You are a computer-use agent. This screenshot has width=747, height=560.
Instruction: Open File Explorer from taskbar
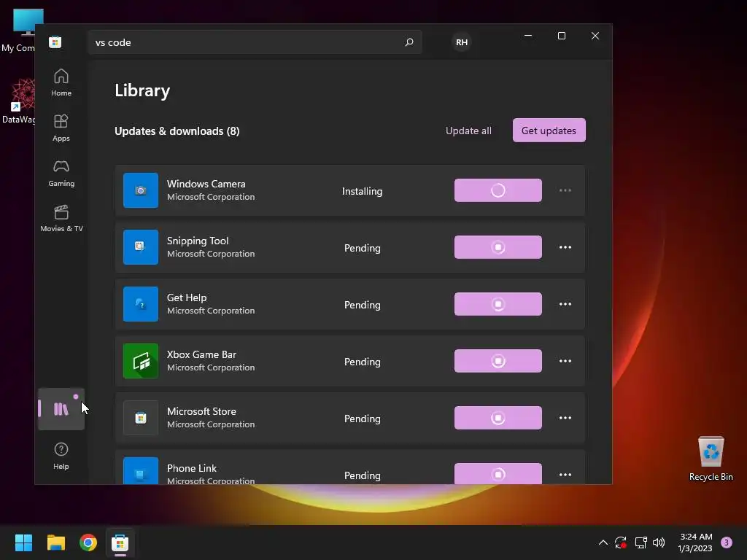[55, 542]
